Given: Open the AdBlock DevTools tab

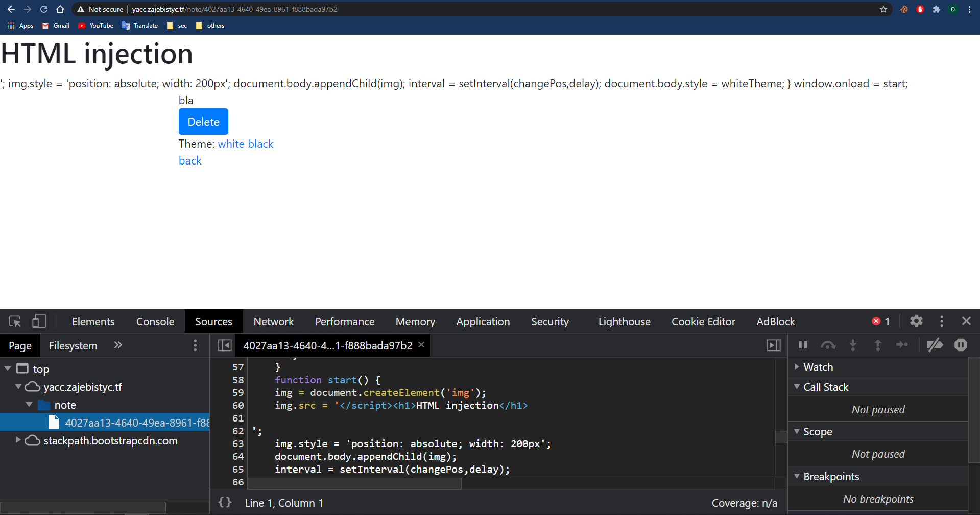Looking at the screenshot, I should point(776,322).
